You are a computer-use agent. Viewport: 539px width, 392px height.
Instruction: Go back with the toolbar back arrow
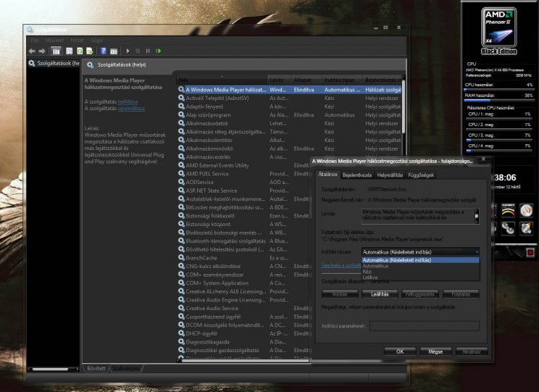click(32, 51)
